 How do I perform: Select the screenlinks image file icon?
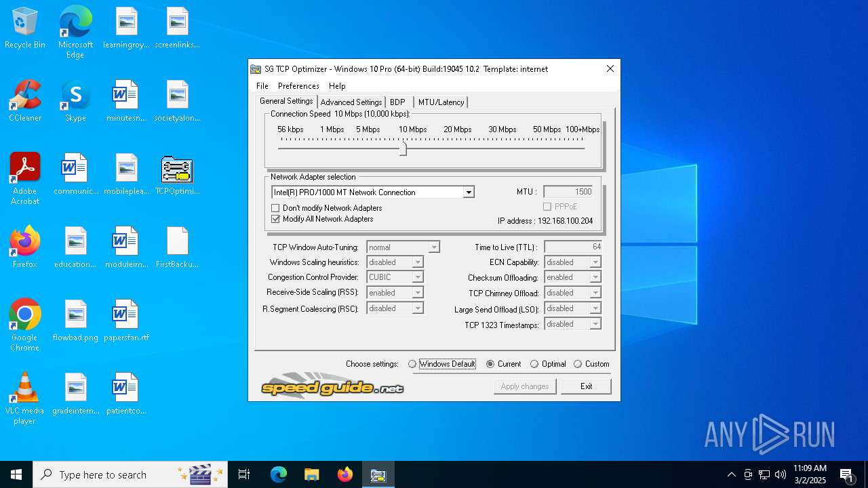pos(177,28)
